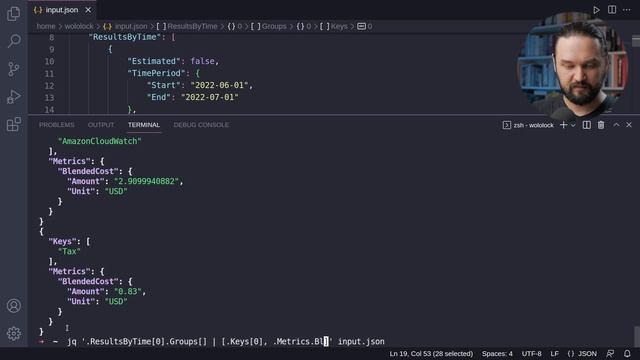Open the Extensions view
The image size is (640, 360).
click(x=13, y=124)
